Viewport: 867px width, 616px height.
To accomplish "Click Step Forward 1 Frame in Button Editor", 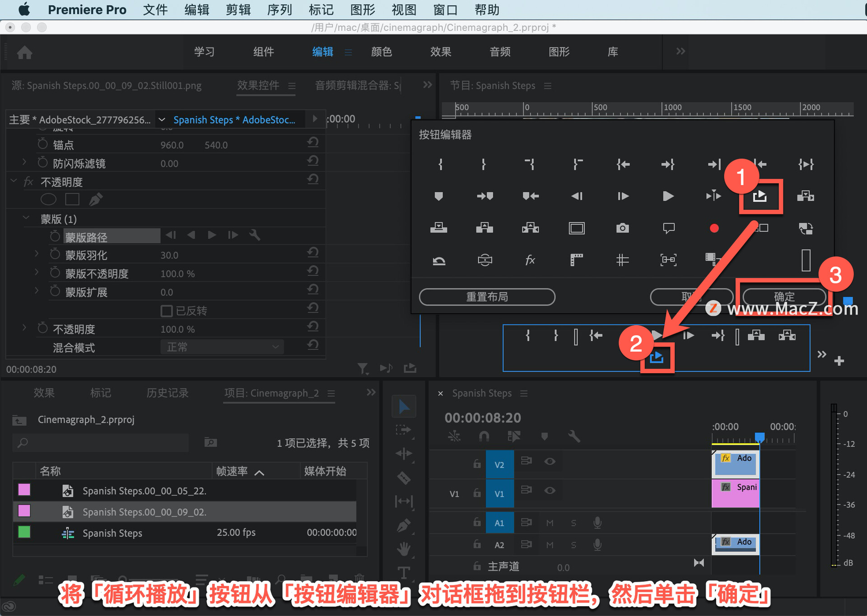I will click(623, 196).
